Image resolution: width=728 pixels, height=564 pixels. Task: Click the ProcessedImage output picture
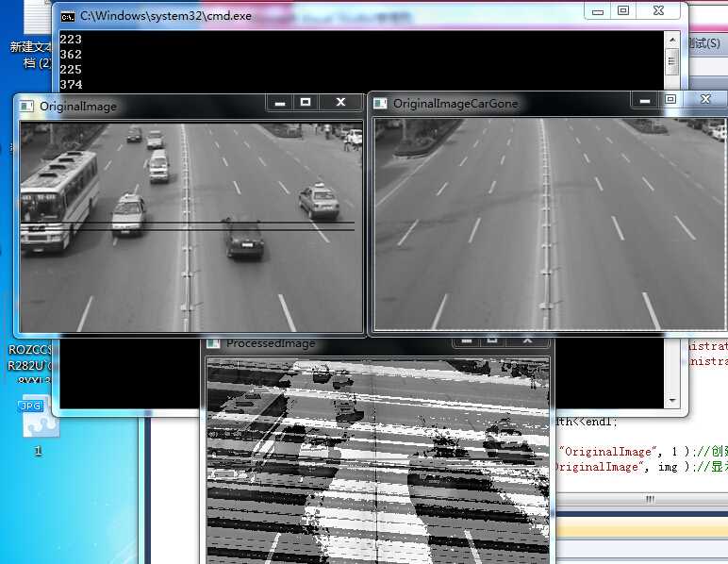(378, 461)
